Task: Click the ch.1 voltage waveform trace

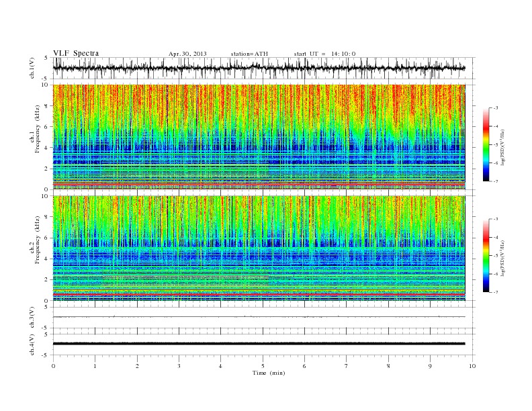Action: click(x=259, y=68)
